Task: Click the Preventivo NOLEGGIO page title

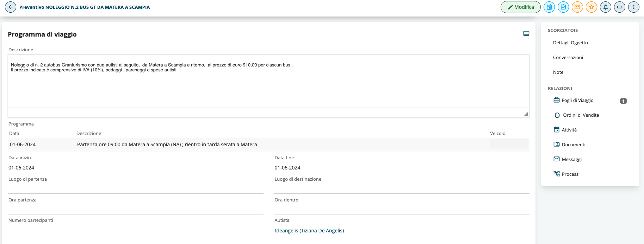Action: point(85,7)
